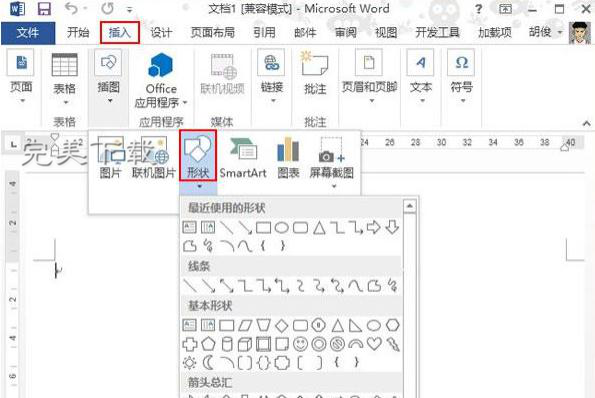The width and height of the screenshot is (595, 398).
Task: Click the Save icon in quick access toolbar
Action: [x=44, y=9]
